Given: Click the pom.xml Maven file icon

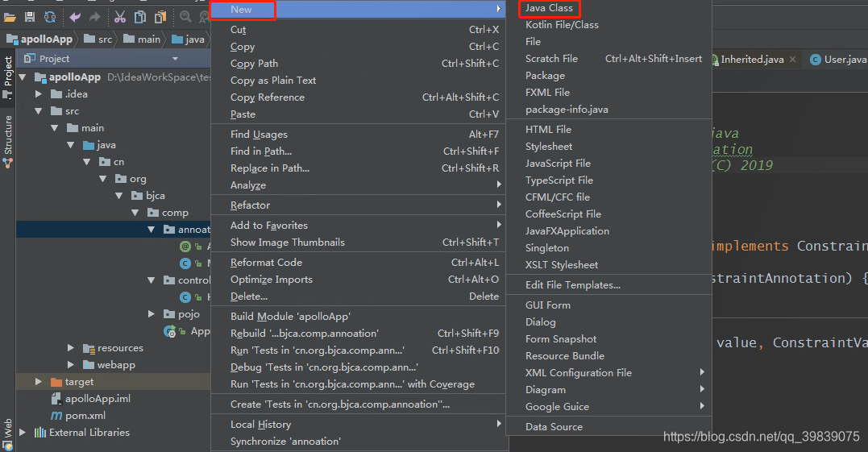Looking at the screenshot, I should [x=56, y=416].
